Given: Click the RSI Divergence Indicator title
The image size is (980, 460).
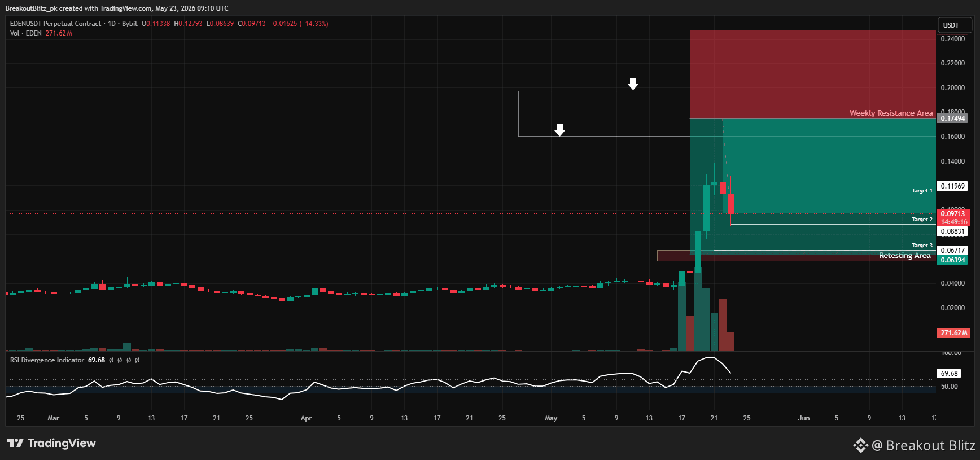Looking at the screenshot, I should click(47, 360).
